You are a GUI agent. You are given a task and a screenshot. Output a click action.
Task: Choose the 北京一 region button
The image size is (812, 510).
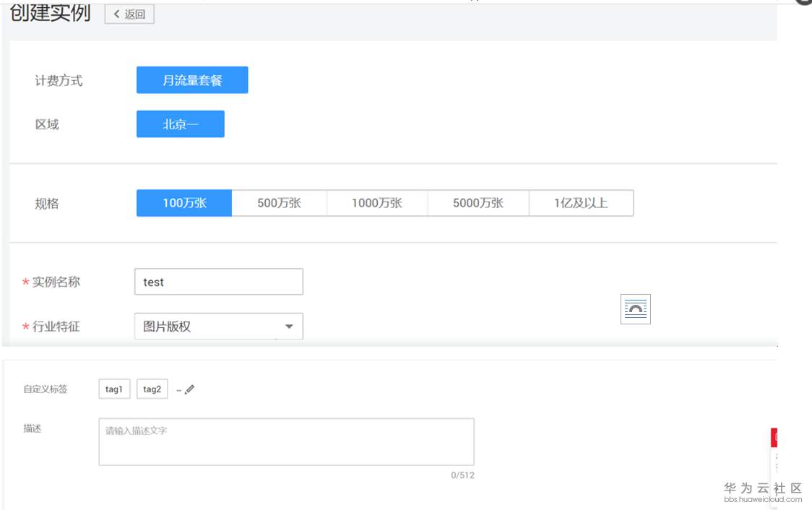pyautogui.click(x=181, y=124)
